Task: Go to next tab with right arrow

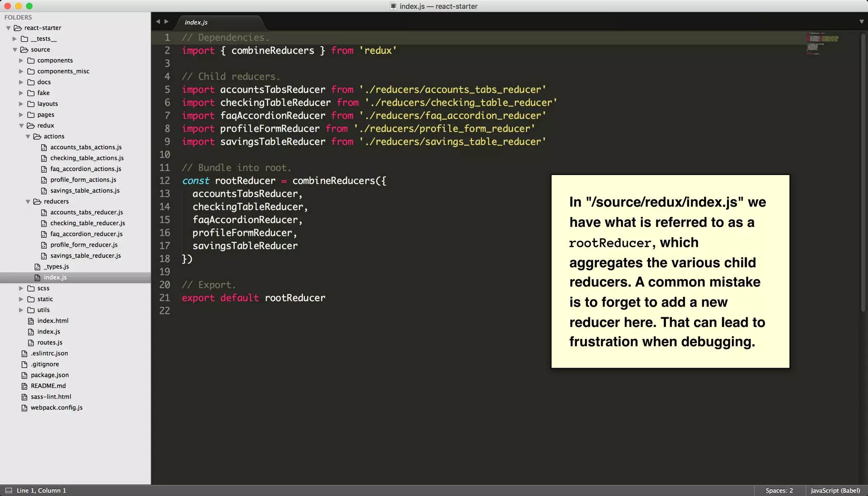Action: tap(167, 22)
